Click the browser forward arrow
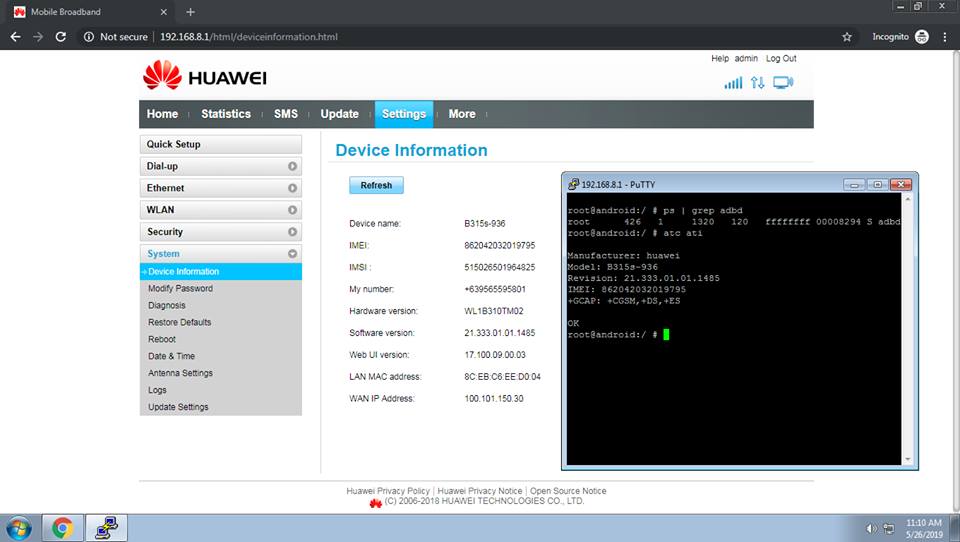 click(38, 37)
